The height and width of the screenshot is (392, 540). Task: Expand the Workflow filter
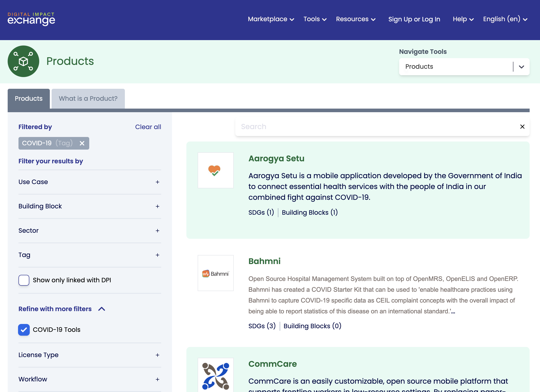click(x=90, y=379)
